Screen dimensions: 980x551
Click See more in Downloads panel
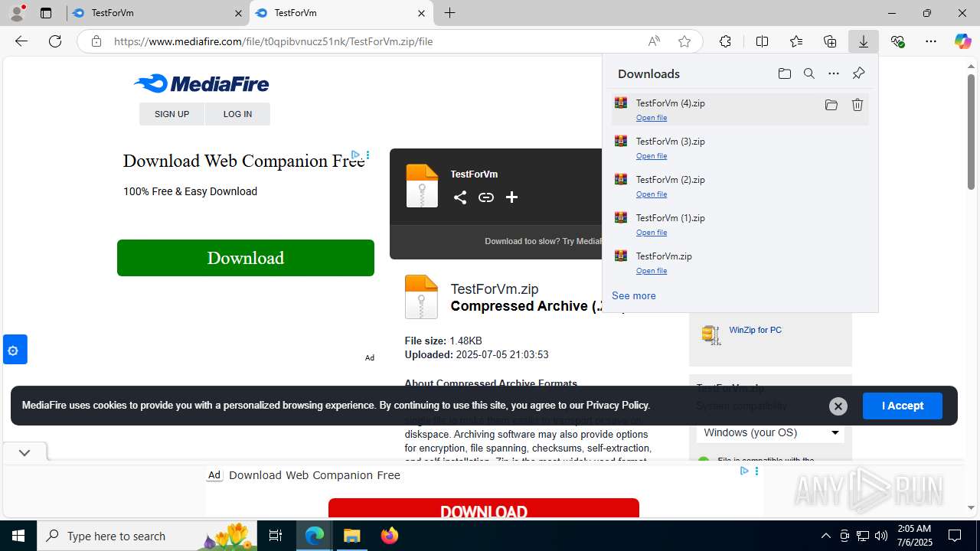pyautogui.click(x=634, y=295)
